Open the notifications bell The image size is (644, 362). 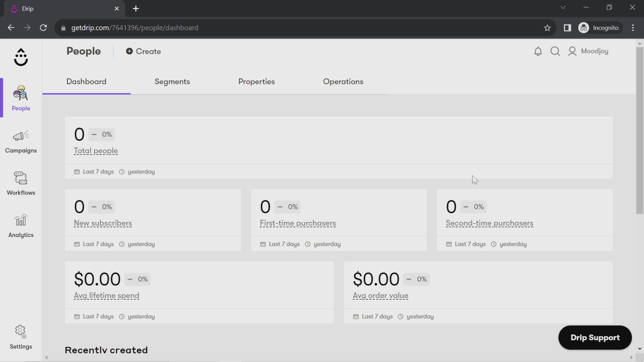point(538,51)
